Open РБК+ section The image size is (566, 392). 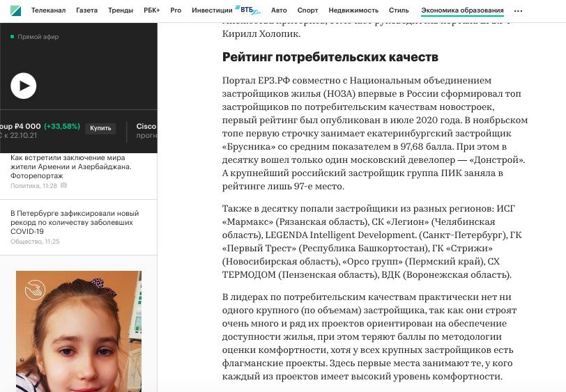[x=152, y=10]
